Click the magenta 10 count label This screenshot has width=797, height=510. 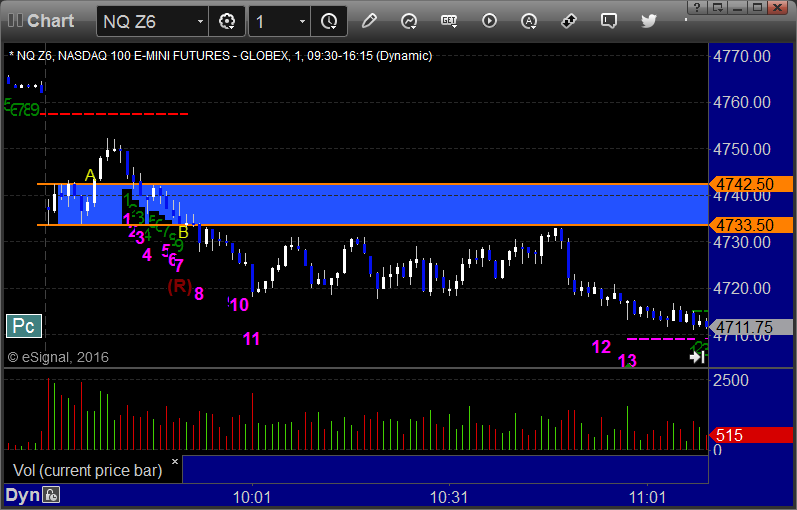pyautogui.click(x=239, y=305)
